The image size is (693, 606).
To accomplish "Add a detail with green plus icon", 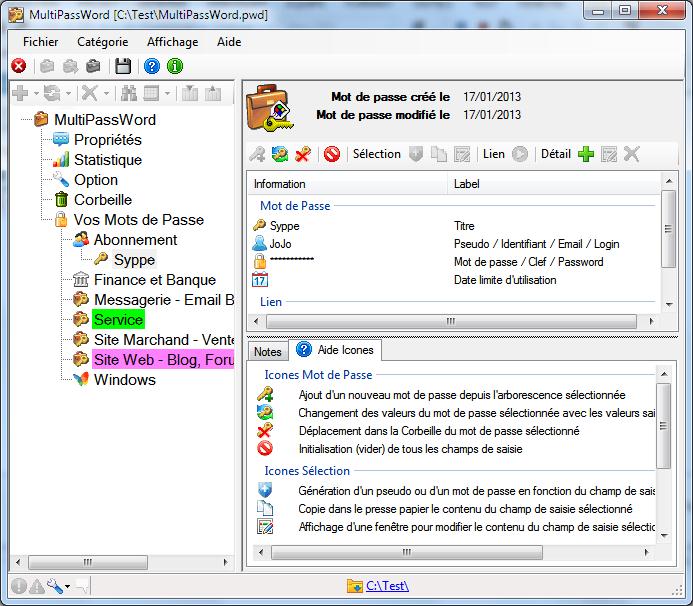I will 586,154.
